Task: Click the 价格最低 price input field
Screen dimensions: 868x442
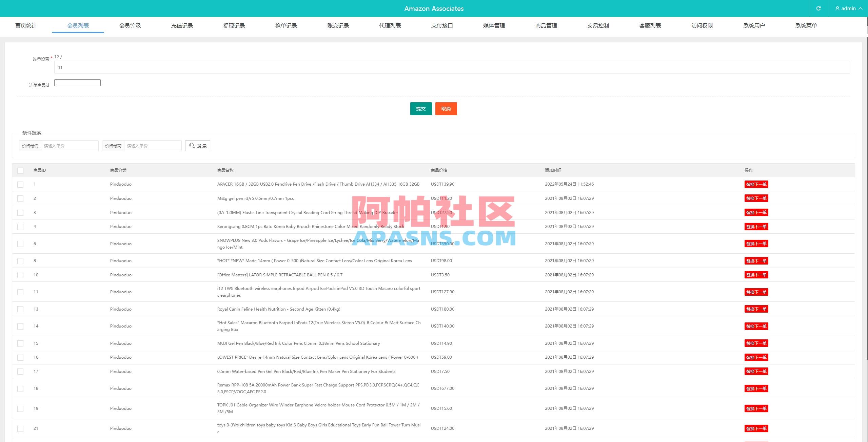Action: [x=70, y=145]
